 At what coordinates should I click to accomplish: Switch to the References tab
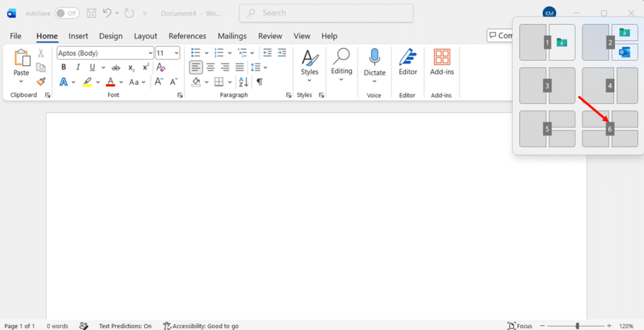[x=187, y=36]
